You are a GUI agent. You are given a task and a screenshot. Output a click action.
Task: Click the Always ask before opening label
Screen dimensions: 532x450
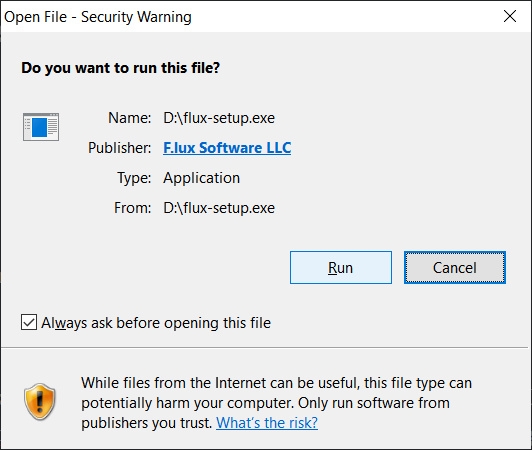(156, 323)
